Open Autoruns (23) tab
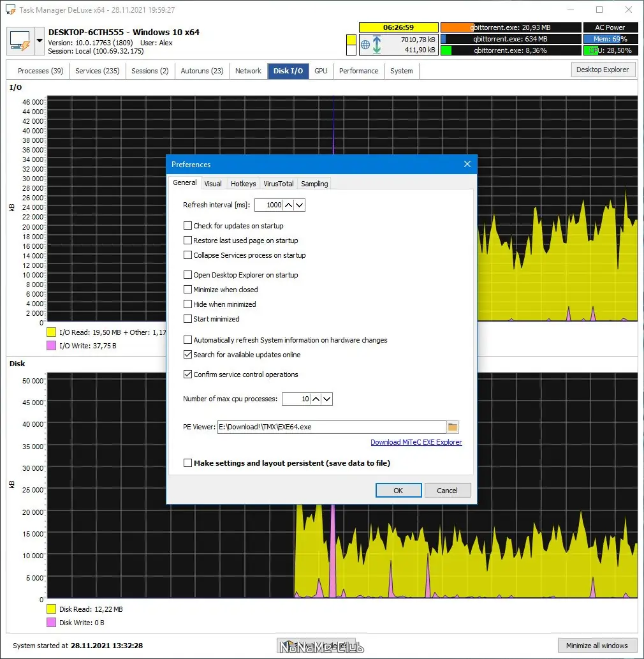Viewport: 644px width, 659px height. tap(202, 71)
